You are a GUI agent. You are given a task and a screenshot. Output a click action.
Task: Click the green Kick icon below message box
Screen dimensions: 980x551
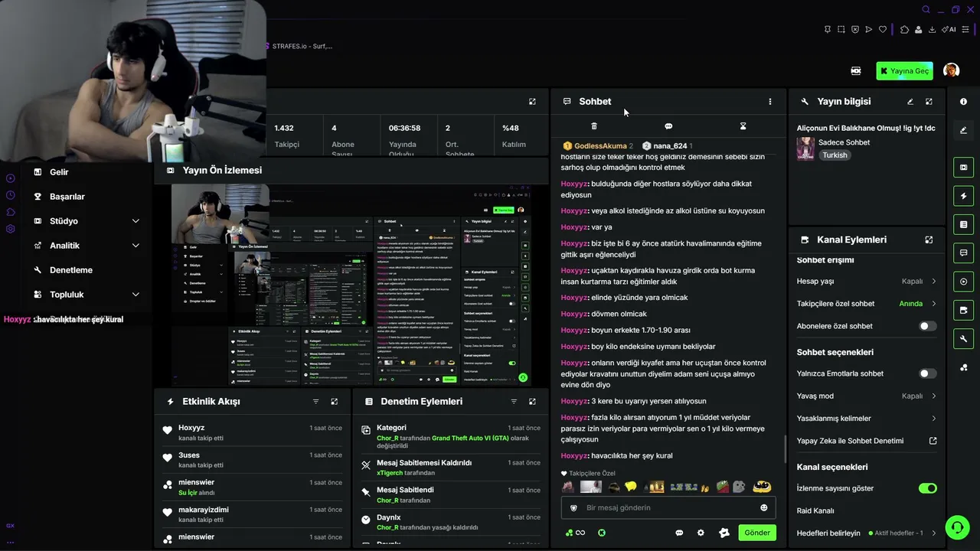(602, 533)
